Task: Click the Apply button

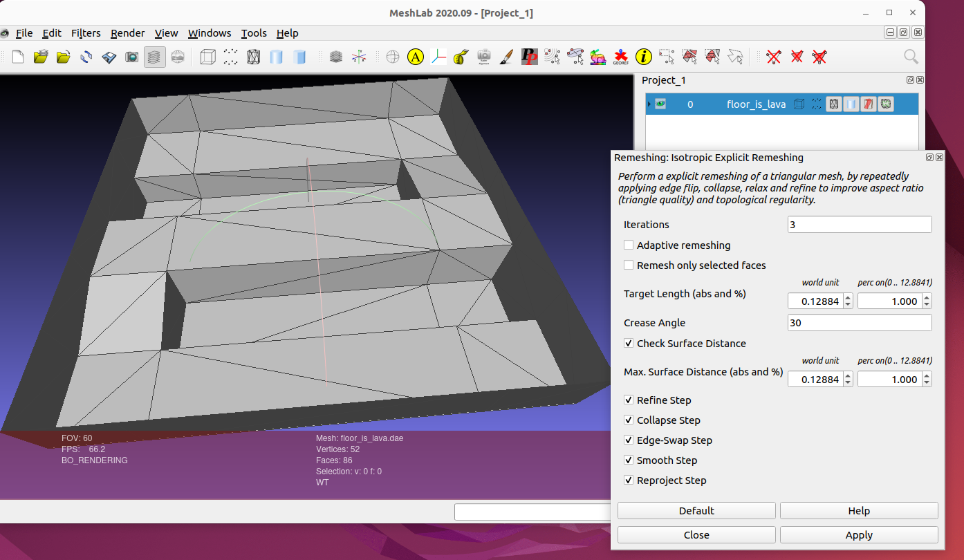Action: point(859,534)
